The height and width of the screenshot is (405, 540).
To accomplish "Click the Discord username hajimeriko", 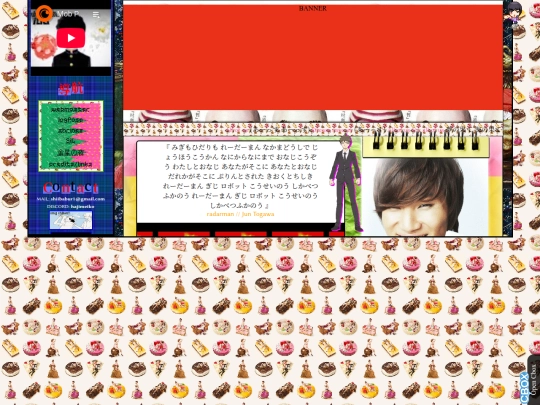I will point(82,207).
